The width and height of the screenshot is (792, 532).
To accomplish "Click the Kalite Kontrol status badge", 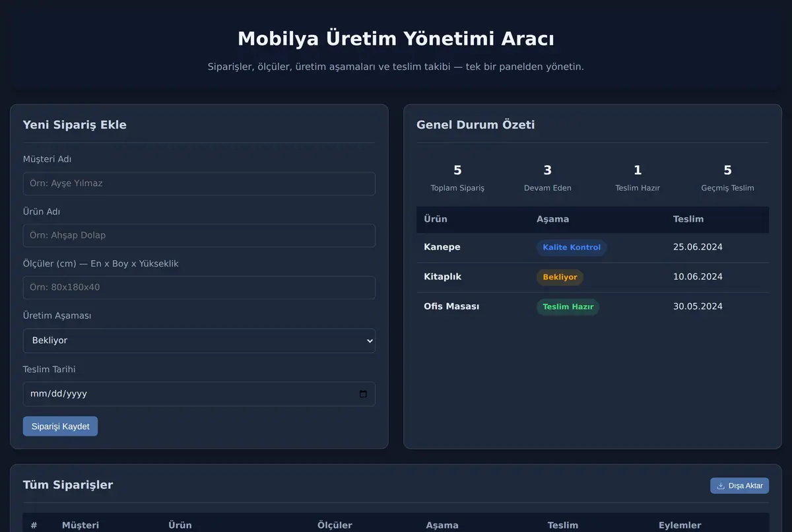I will pos(572,248).
